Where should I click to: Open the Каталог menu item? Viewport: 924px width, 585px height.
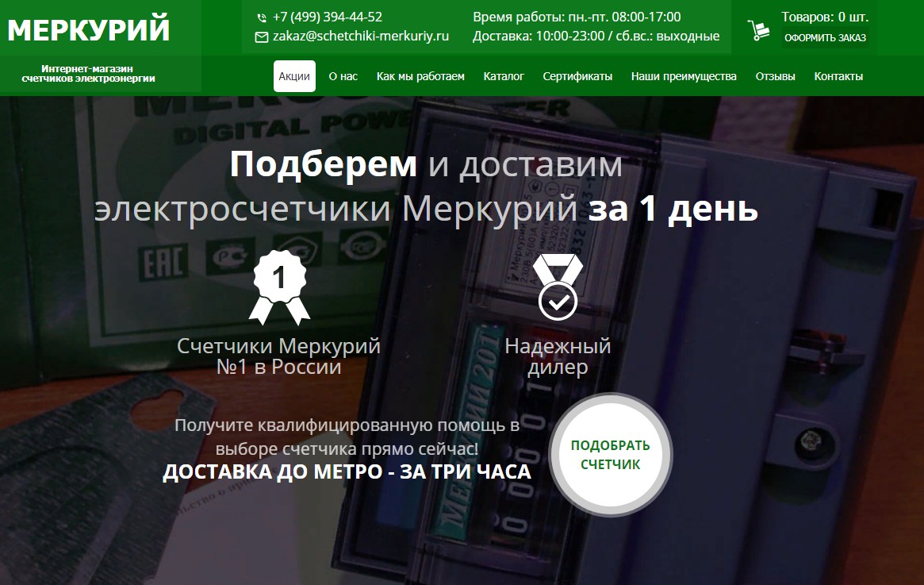click(x=504, y=76)
